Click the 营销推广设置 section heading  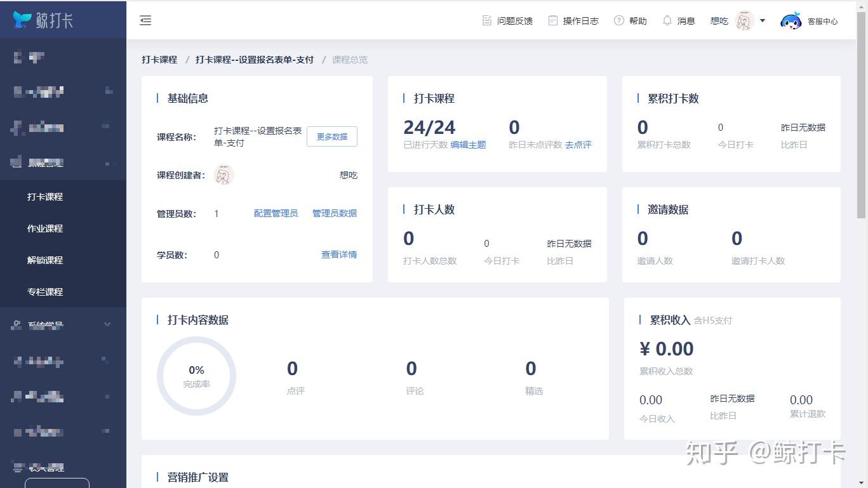198,477
